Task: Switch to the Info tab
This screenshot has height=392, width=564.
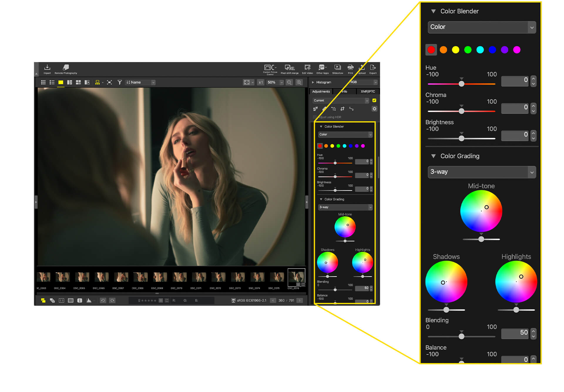Action: (344, 91)
